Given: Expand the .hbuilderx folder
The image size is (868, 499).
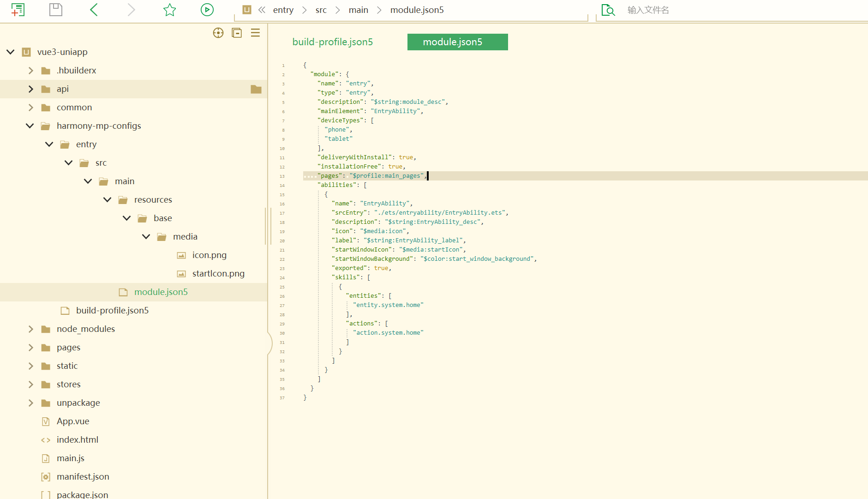Looking at the screenshot, I should pyautogui.click(x=30, y=71).
